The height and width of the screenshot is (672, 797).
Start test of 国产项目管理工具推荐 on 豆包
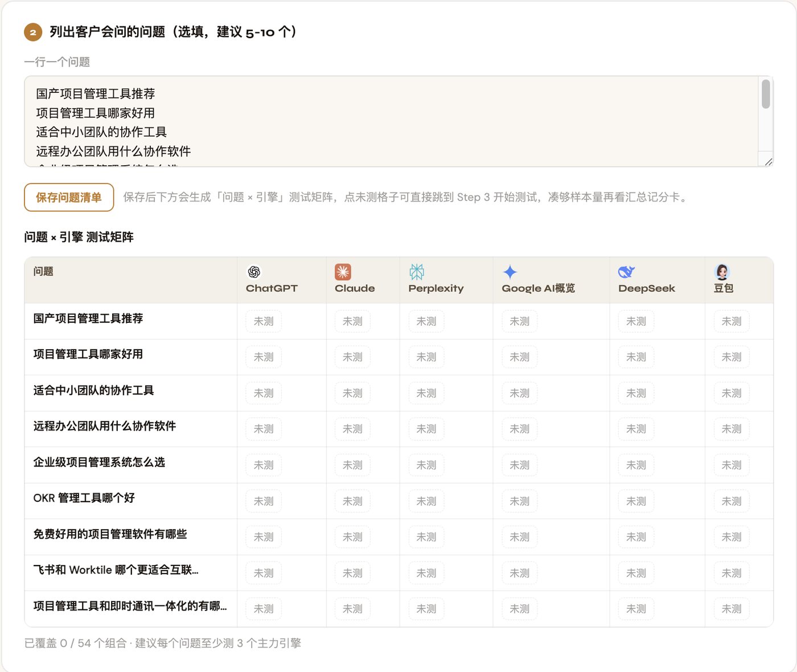[732, 321]
